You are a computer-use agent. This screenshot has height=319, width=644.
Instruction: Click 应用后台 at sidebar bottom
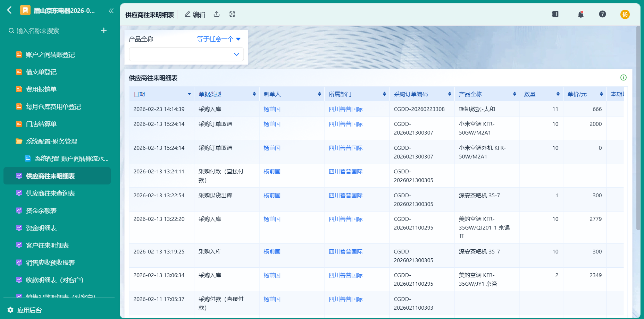pos(30,310)
